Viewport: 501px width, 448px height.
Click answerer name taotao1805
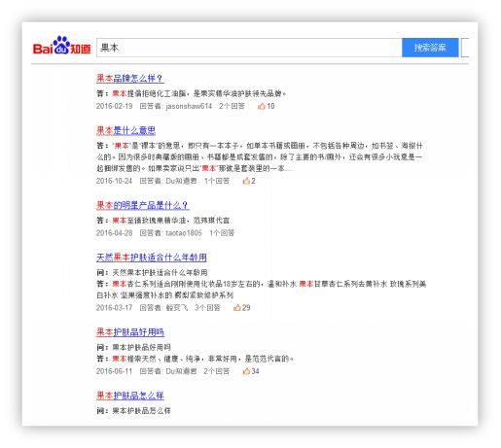point(184,233)
